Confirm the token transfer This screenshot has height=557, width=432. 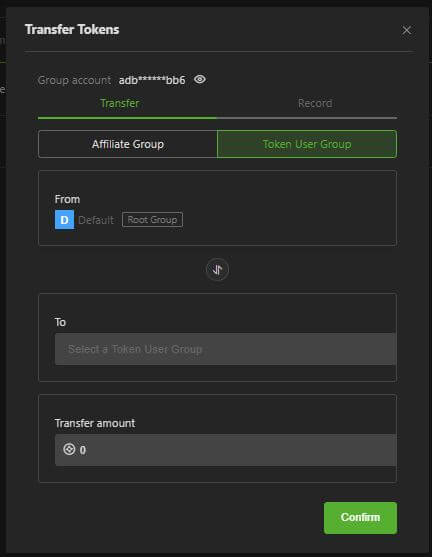point(360,518)
